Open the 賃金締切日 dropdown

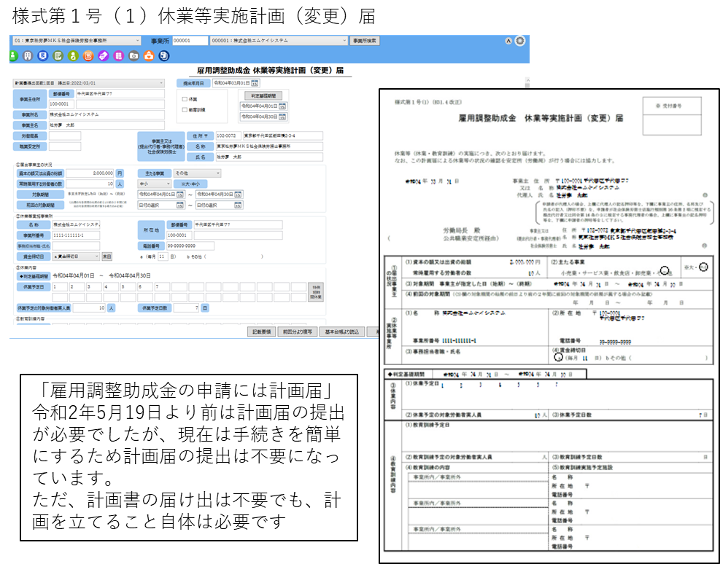point(76,256)
